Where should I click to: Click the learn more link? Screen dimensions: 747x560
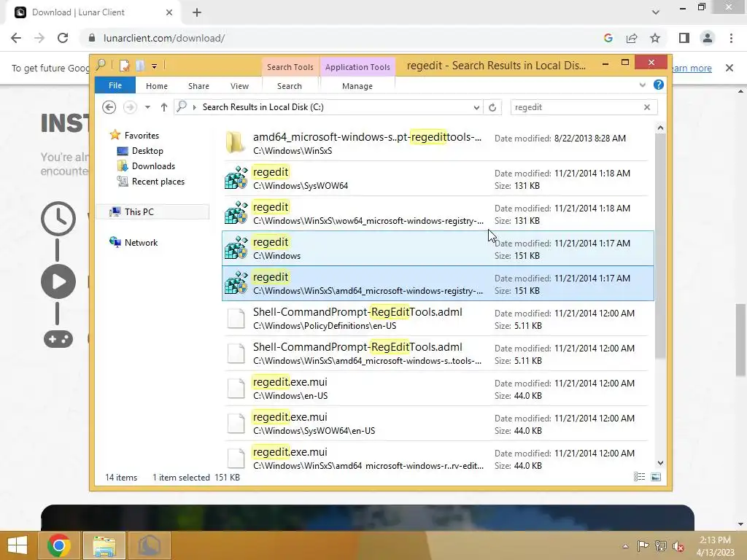692,68
